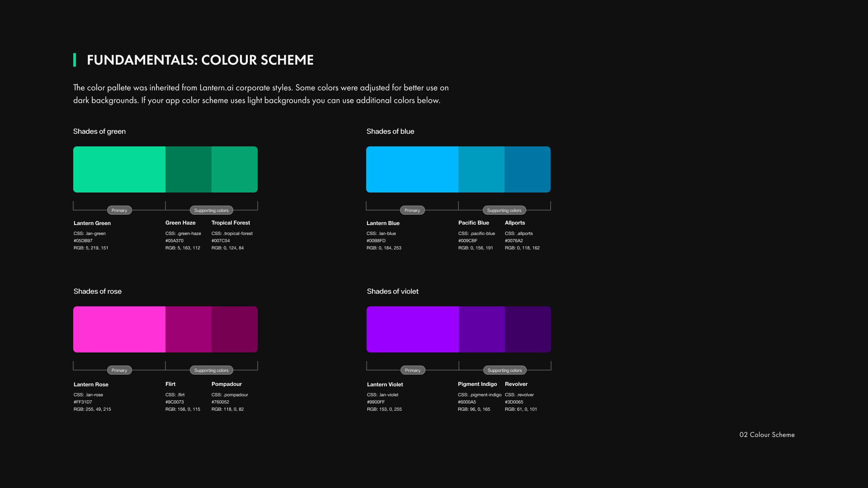This screenshot has width=868, height=488.
Task: Click the Pompadour color swatch
Action: point(234,329)
